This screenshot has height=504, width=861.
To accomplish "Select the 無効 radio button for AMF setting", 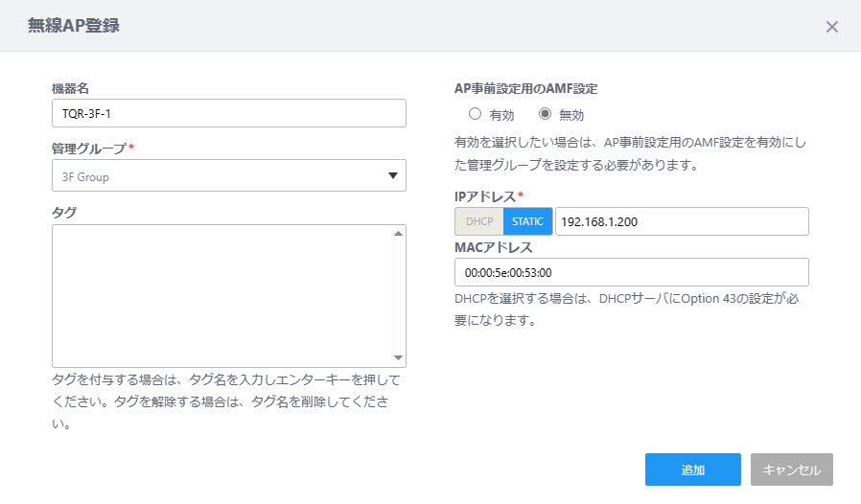I will 545,114.
